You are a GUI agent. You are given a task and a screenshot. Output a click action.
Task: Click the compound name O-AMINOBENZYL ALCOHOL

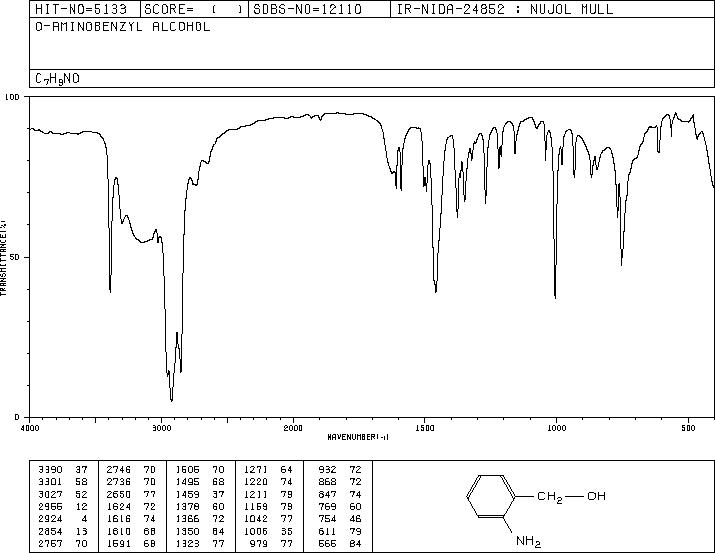123,27
